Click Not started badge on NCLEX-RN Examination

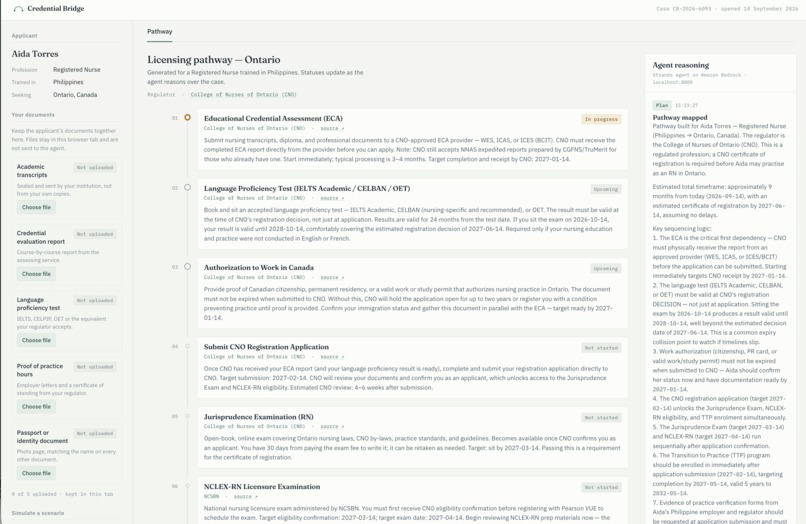pos(601,487)
